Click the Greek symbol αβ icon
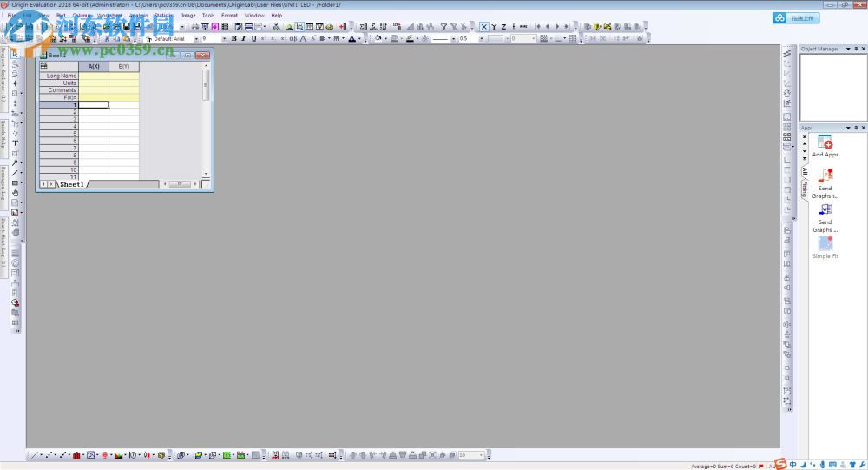868x470 pixels. (293, 39)
